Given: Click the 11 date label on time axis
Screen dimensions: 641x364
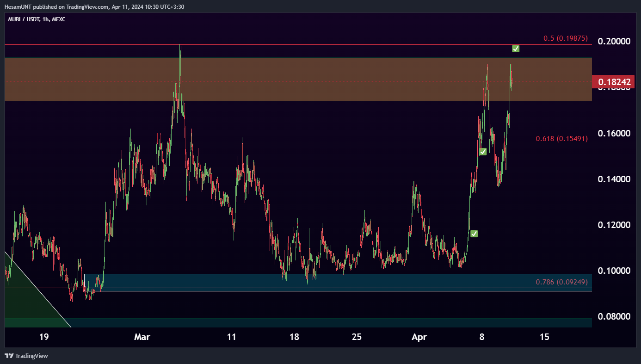Looking at the screenshot, I should tap(232, 337).
